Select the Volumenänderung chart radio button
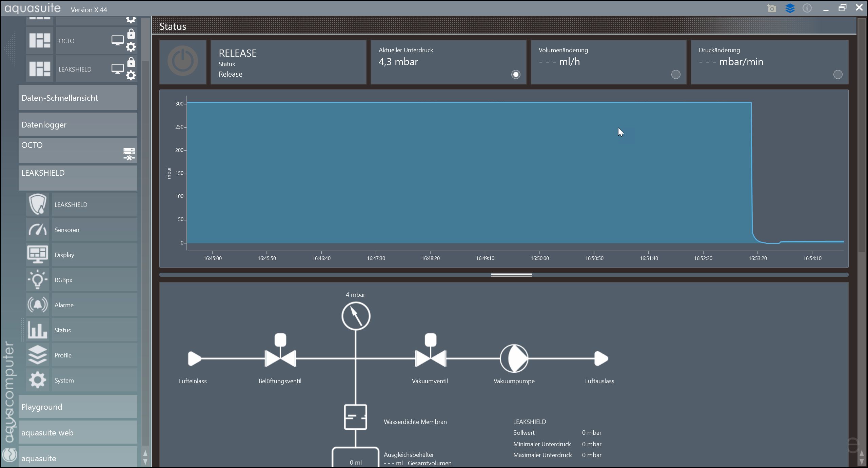The image size is (868, 468). pos(676,74)
